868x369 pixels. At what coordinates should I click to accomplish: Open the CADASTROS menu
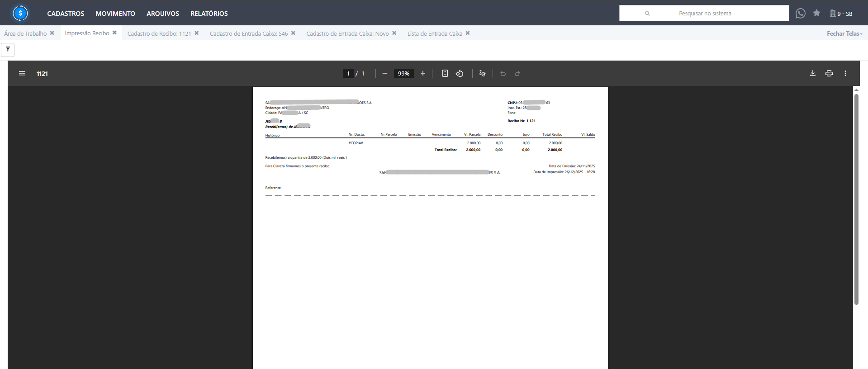(x=66, y=14)
